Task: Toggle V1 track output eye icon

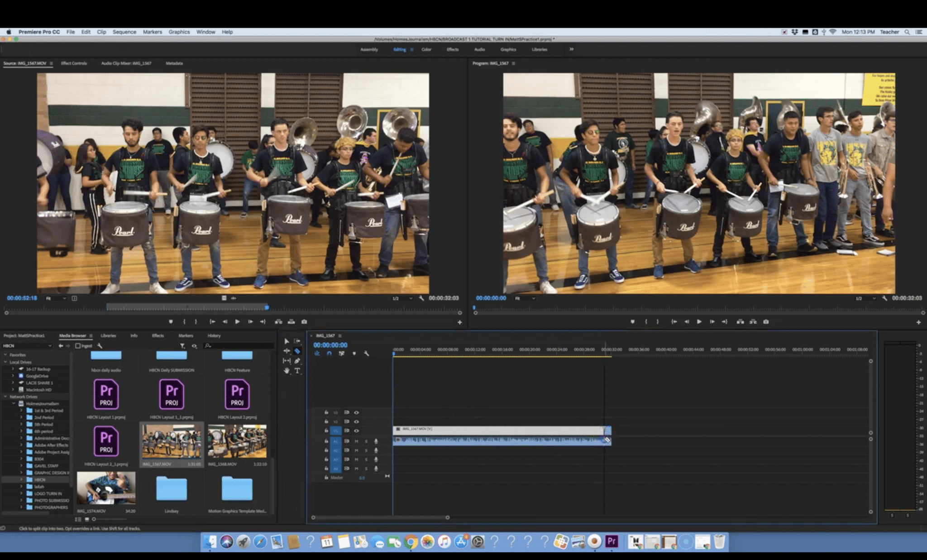Action: tap(356, 431)
